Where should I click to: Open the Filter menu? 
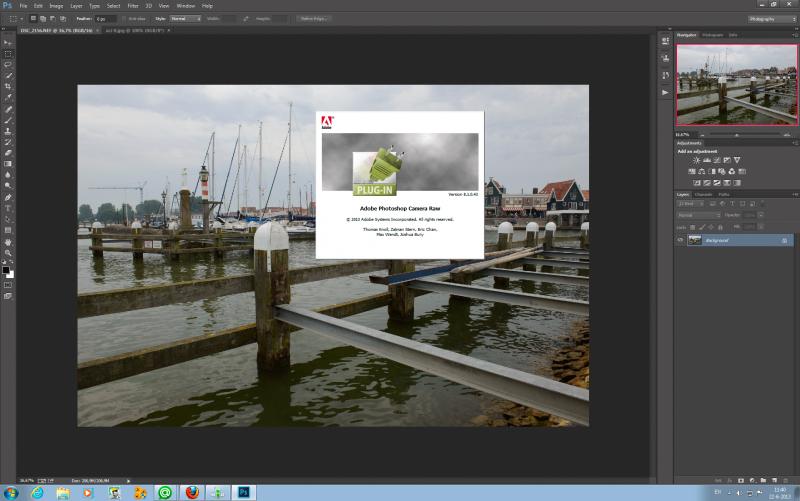coord(133,6)
